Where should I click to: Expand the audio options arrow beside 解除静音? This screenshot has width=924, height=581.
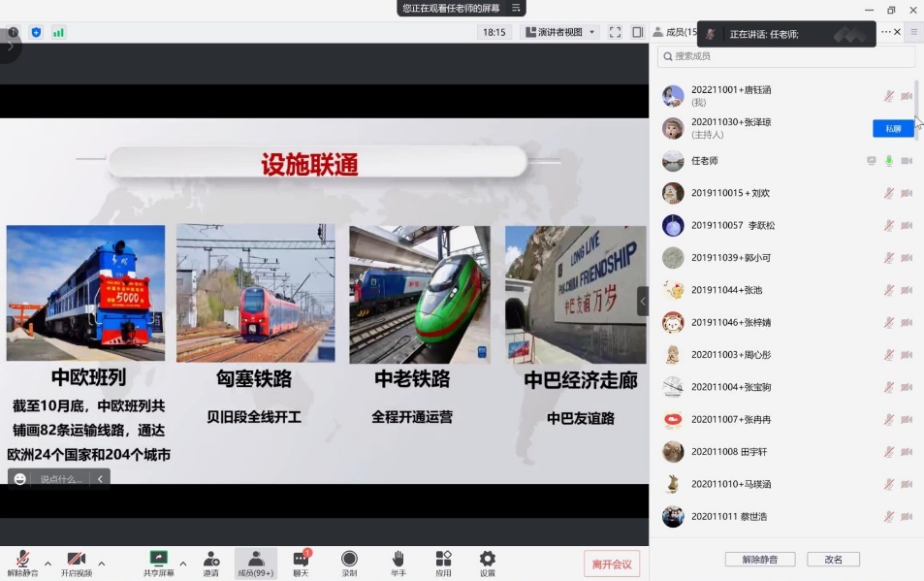[x=48, y=563]
